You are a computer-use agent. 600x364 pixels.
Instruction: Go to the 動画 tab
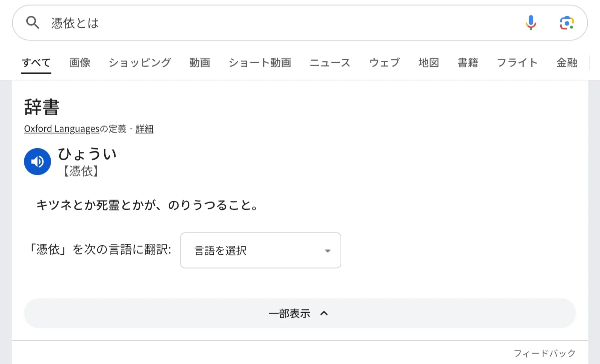click(199, 63)
